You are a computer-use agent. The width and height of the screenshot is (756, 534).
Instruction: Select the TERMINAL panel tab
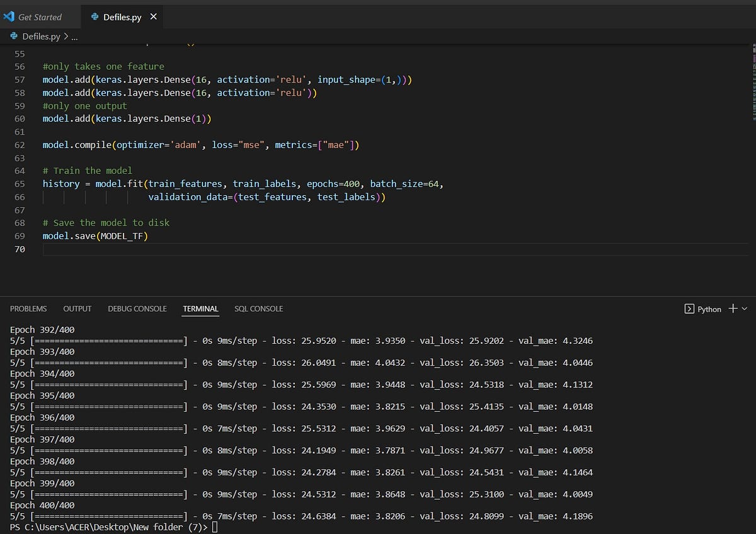pos(200,309)
